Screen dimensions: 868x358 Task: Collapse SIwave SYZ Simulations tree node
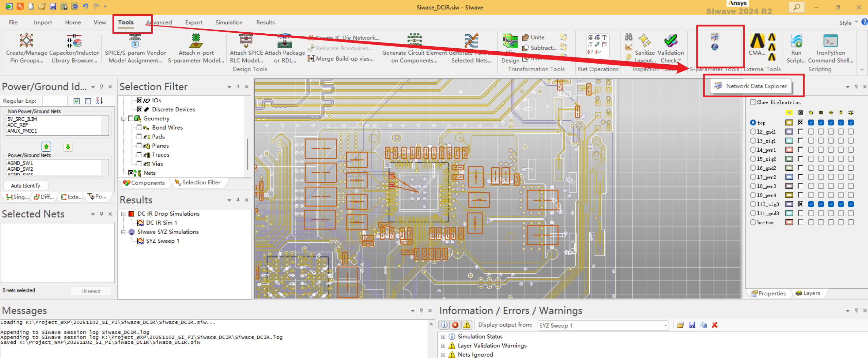coord(123,232)
